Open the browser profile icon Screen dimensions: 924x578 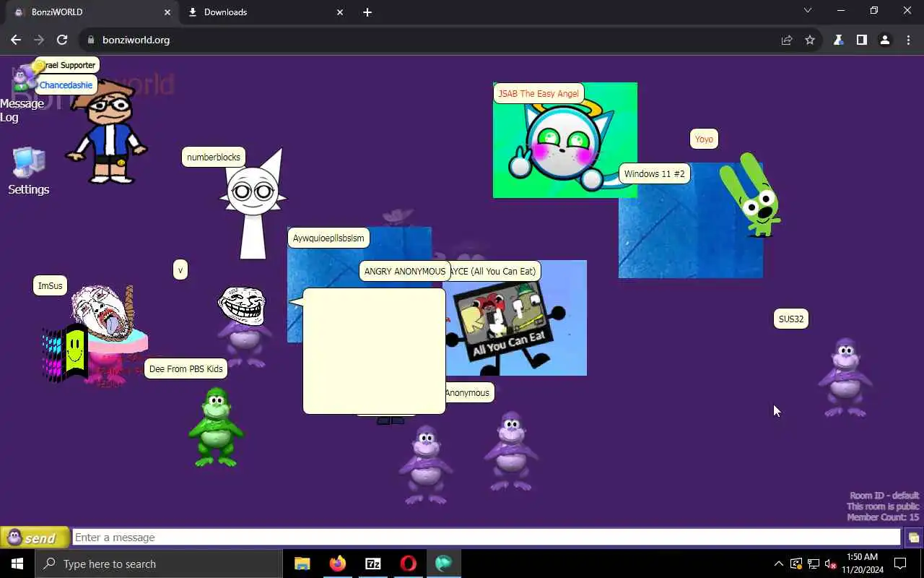click(x=884, y=40)
